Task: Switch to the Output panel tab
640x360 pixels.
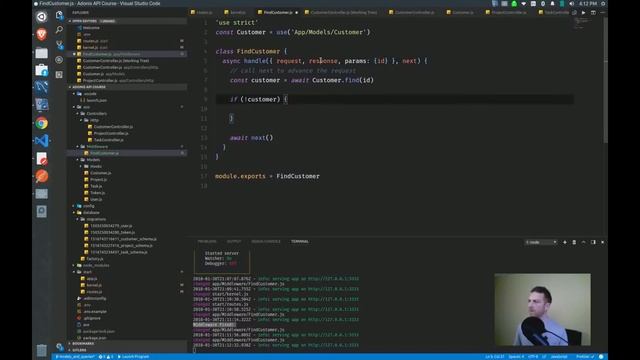Action: click(234, 242)
